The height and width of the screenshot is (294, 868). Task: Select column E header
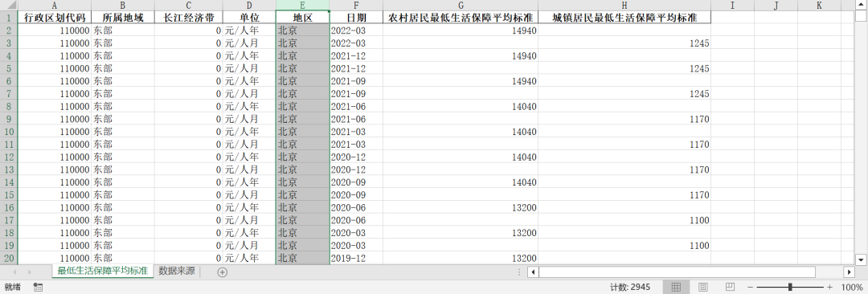tap(302, 5)
